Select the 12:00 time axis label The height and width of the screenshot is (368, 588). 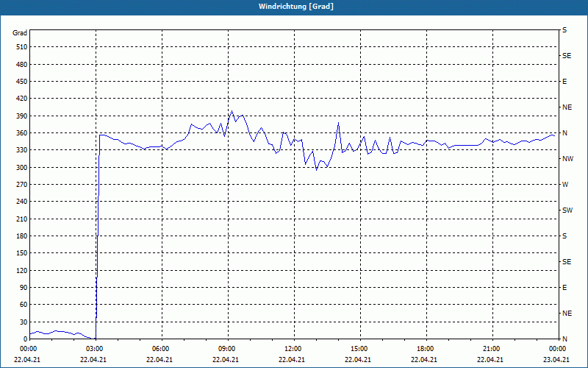[x=292, y=349]
